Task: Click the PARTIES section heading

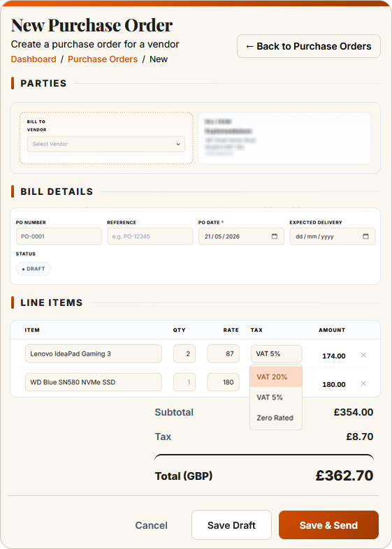Action: click(x=43, y=83)
